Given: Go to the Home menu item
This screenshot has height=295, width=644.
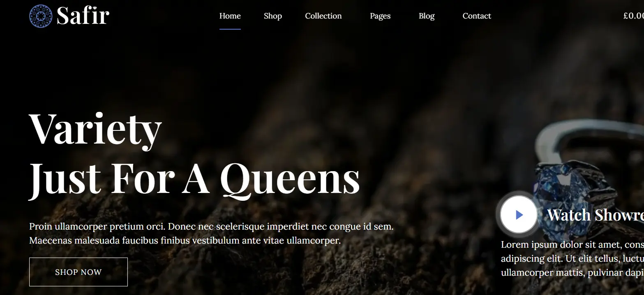Looking at the screenshot, I should tap(230, 16).
